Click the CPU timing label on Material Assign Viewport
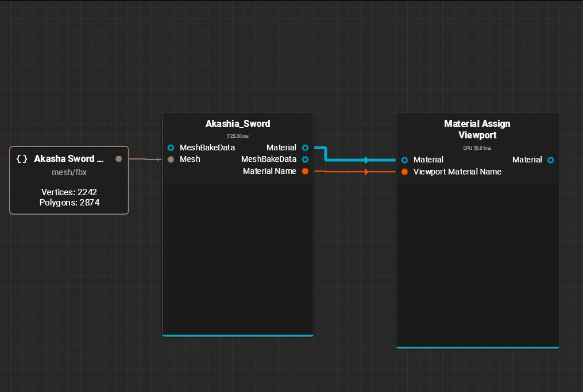 tap(477, 148)
